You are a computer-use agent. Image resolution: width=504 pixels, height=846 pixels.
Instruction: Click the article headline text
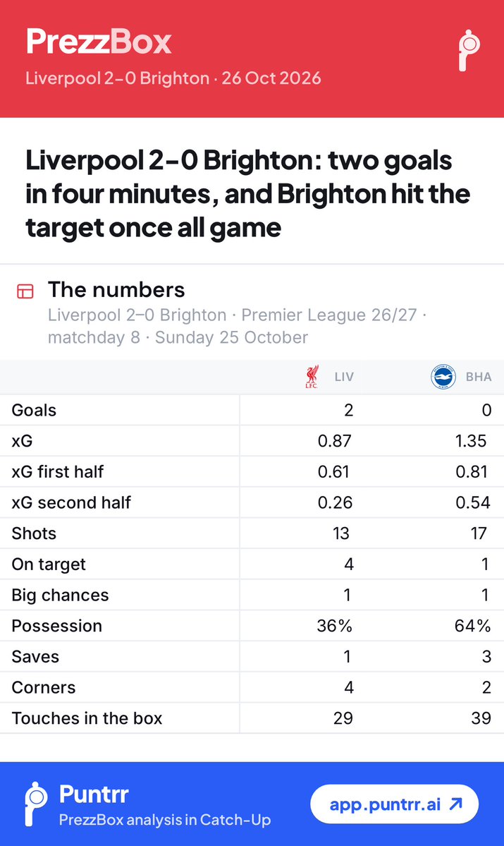[248, 194]
